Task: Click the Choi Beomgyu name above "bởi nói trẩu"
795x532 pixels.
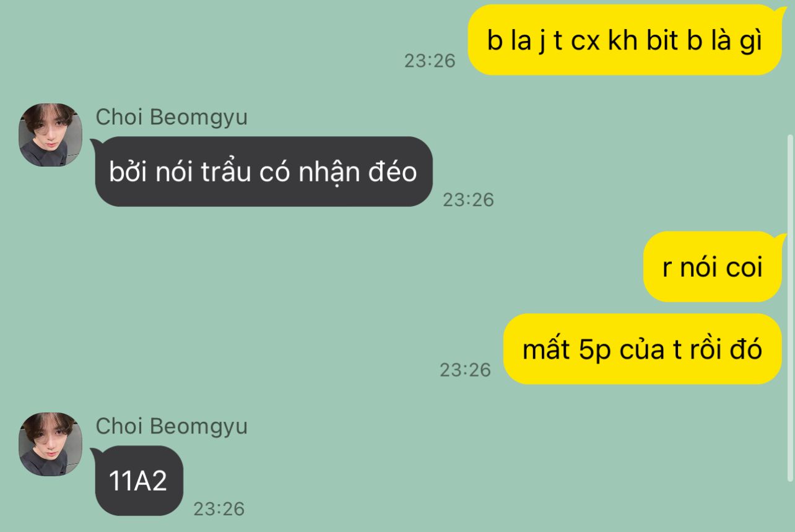Action: (x=172, y=117)
